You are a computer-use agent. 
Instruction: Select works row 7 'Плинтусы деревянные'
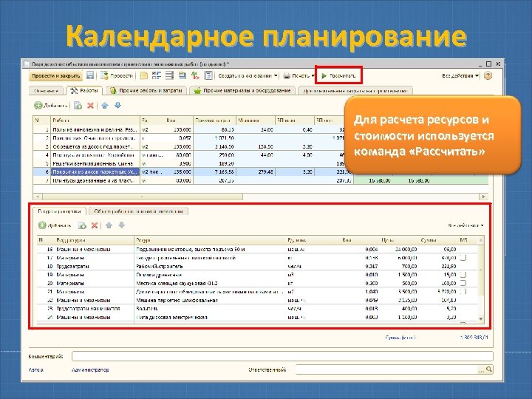[261, 180]
